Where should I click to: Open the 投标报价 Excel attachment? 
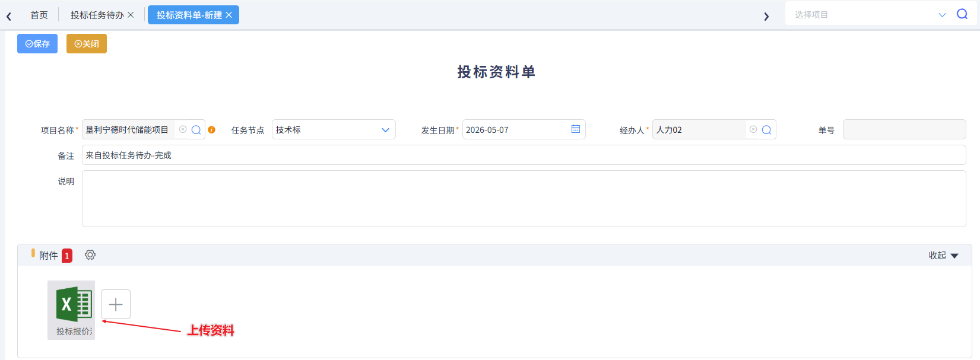71,310
